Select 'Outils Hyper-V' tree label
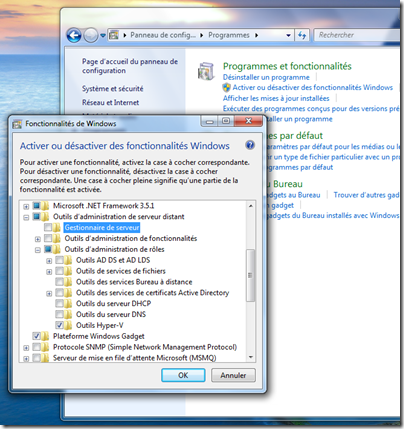This screenshot has height=429, width=404. [100, 325]
